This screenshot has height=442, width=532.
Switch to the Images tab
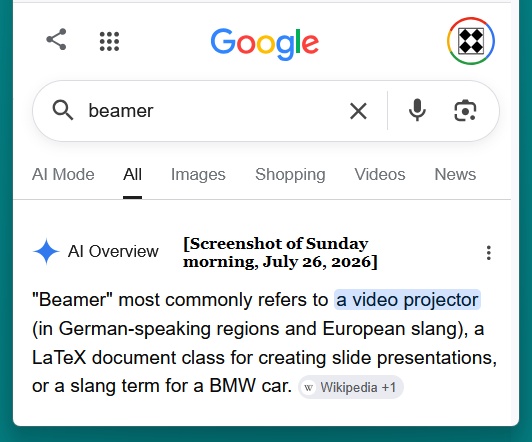pos(198,174)
